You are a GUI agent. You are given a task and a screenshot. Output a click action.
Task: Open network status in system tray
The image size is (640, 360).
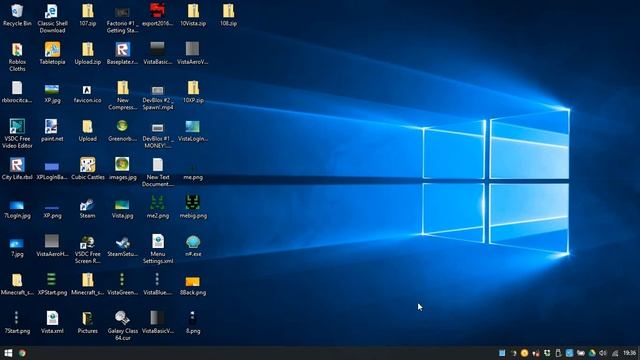[614, 353]
